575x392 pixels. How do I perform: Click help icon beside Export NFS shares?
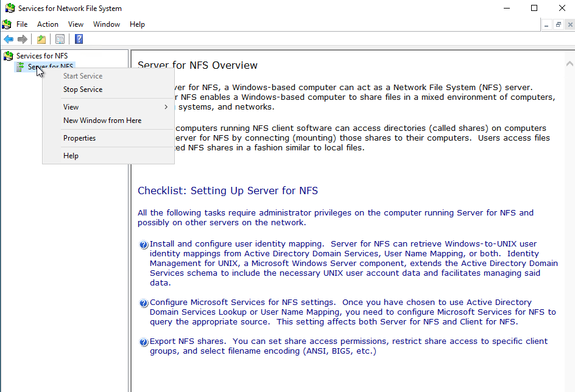tap(143, 342)
